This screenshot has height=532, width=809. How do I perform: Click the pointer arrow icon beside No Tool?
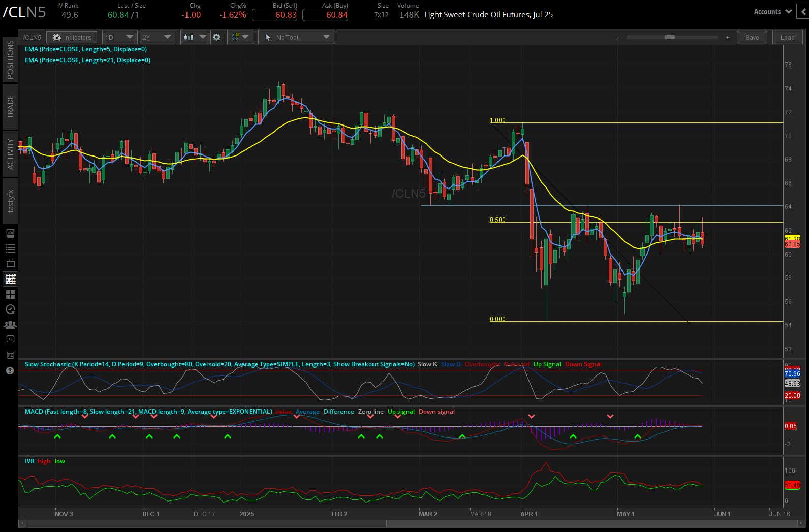tap(268, 37)
